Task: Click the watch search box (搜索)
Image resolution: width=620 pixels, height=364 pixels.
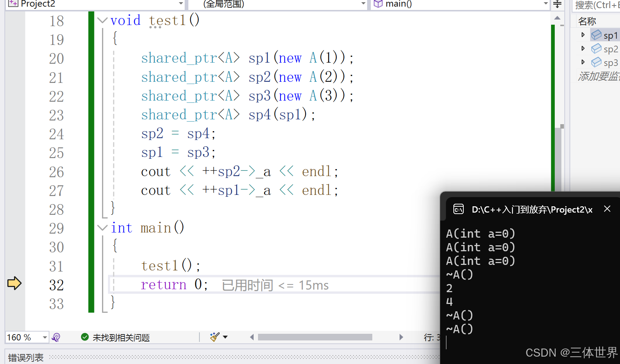Action: pos(596,5)
